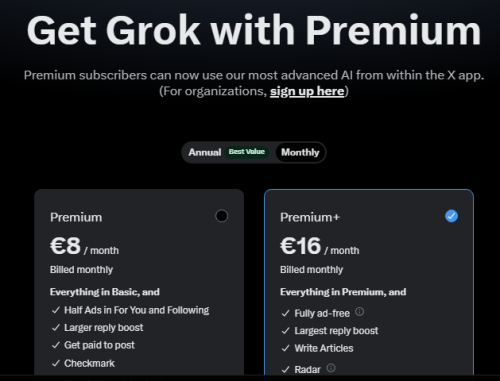Click the Get Grok with Premium headline
The height and width of the screenshot is (381, 500).
(254, 30)
